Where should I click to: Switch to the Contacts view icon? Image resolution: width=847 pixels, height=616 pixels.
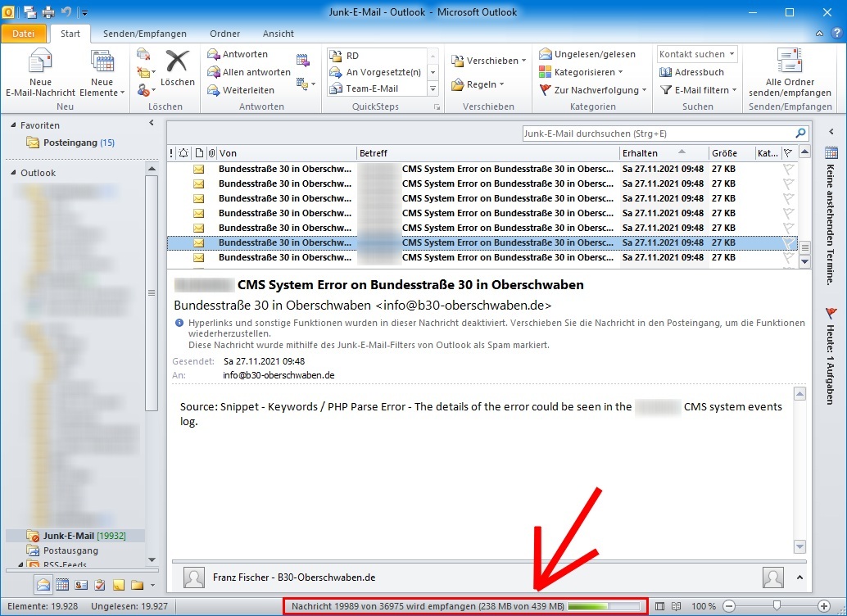point(81,585)
